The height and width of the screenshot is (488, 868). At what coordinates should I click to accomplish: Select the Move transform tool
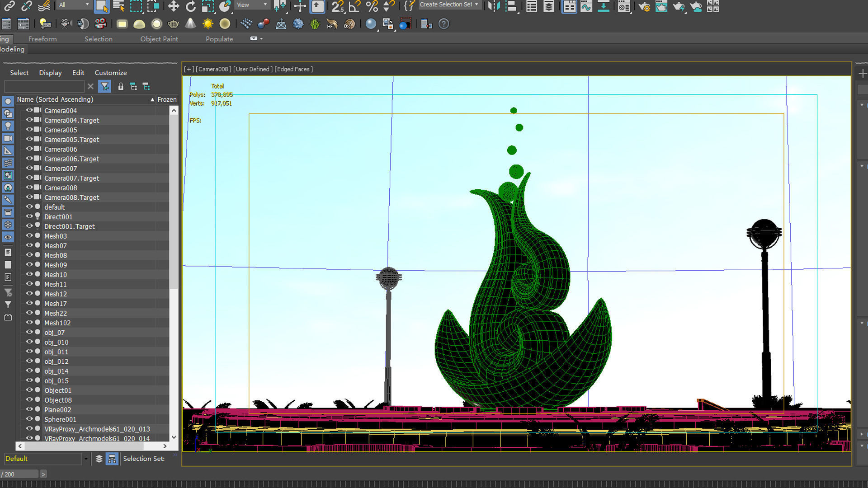pos(173,6)
